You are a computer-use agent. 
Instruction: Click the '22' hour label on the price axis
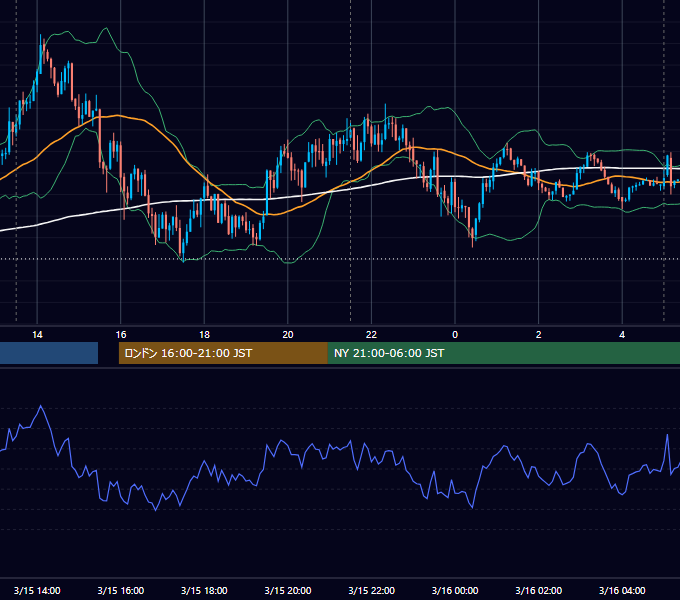click(x=371, y=335)
